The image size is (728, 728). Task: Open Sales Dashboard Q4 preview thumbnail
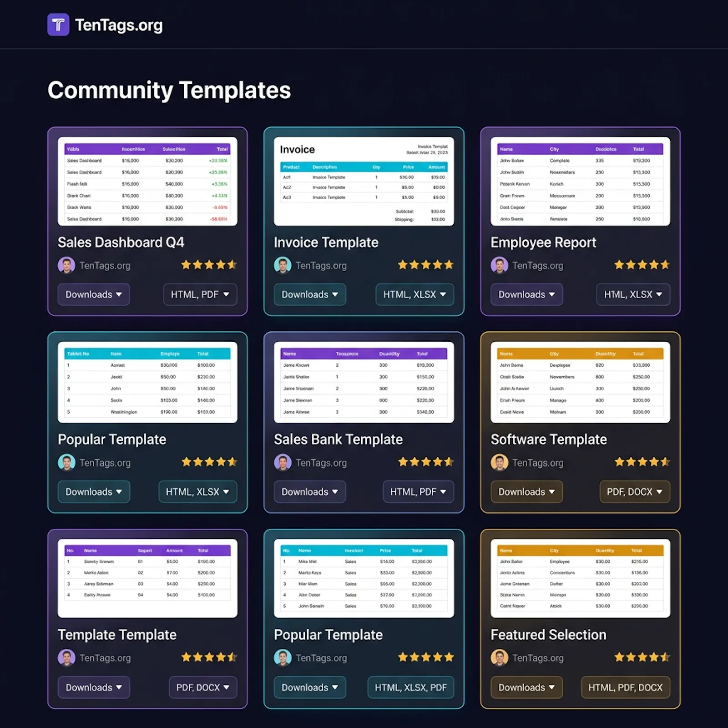[147, 181]
